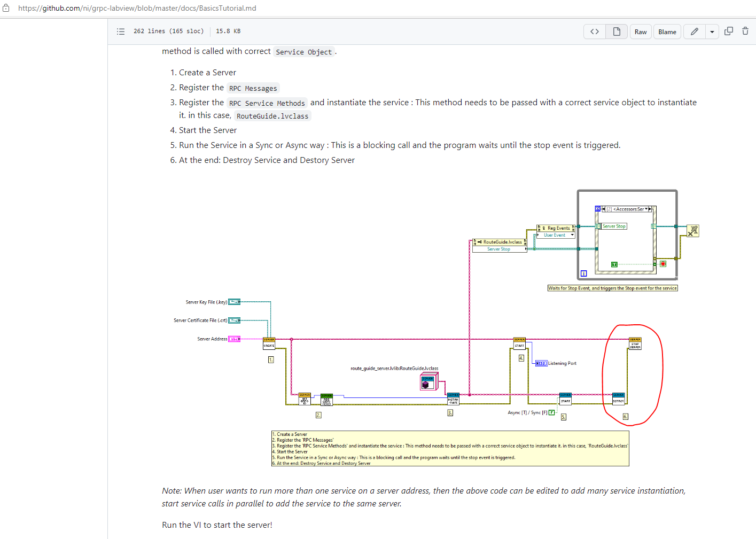Open the file editor with the pencil icon
Viewport: 756px width, 539px height.
pyautogui.click(x=694, y=32)
